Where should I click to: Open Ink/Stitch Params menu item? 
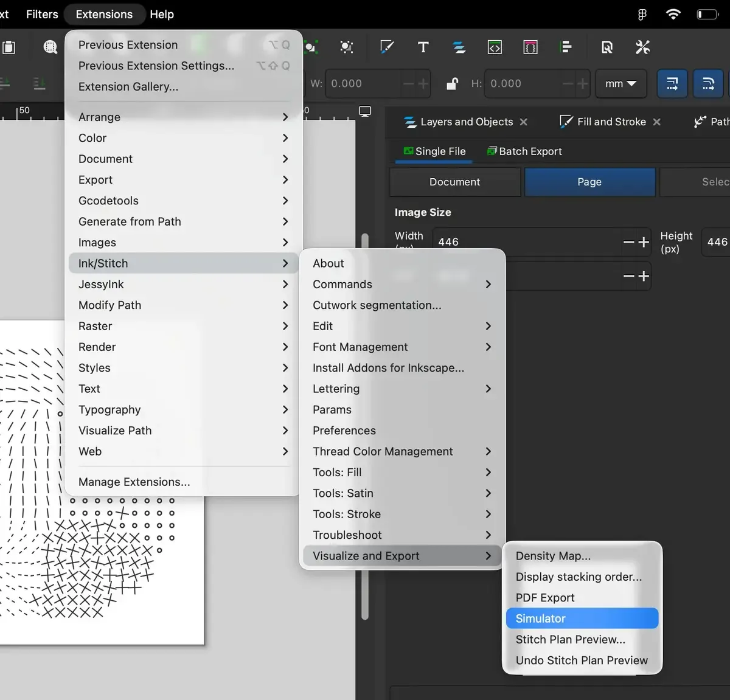(x=402, y=410)
